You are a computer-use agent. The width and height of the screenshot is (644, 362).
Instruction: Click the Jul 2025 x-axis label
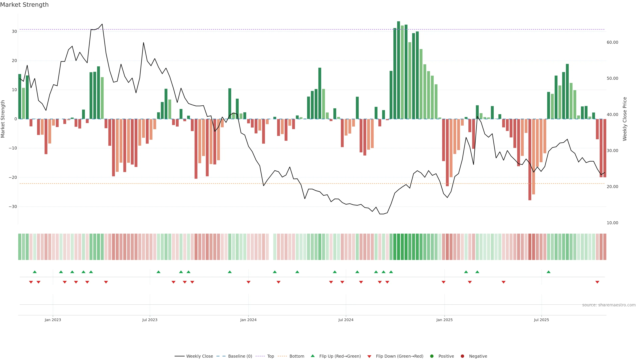(541, 320)
